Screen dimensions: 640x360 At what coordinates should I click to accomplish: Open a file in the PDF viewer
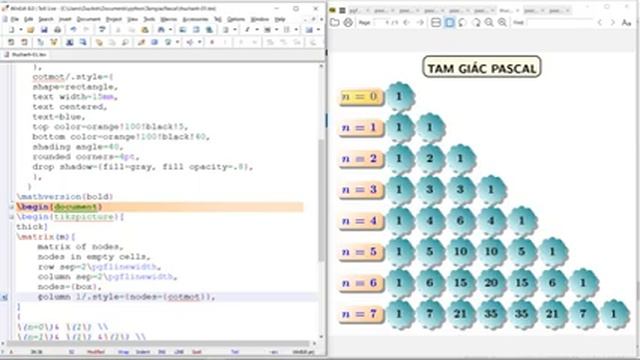(x=335, y=22)
